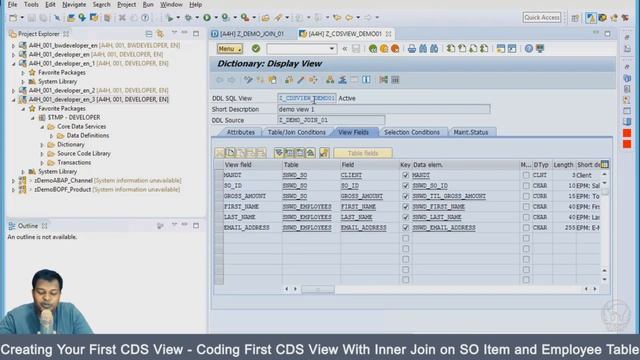The height and width of the screenshot is (360, 640).
Task: Click the Customize Local Layout monitor icon
Action: [540, 49]
